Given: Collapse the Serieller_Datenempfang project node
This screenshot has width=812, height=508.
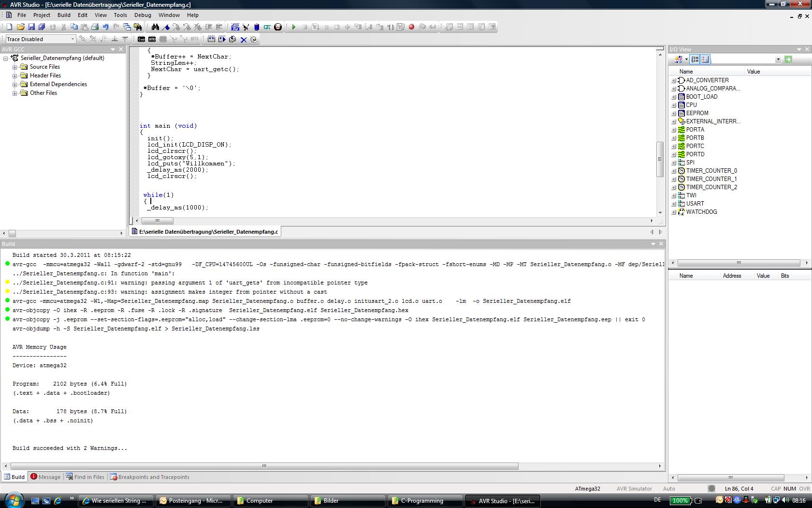Looking at the screenshot, I should coord(6,59).
